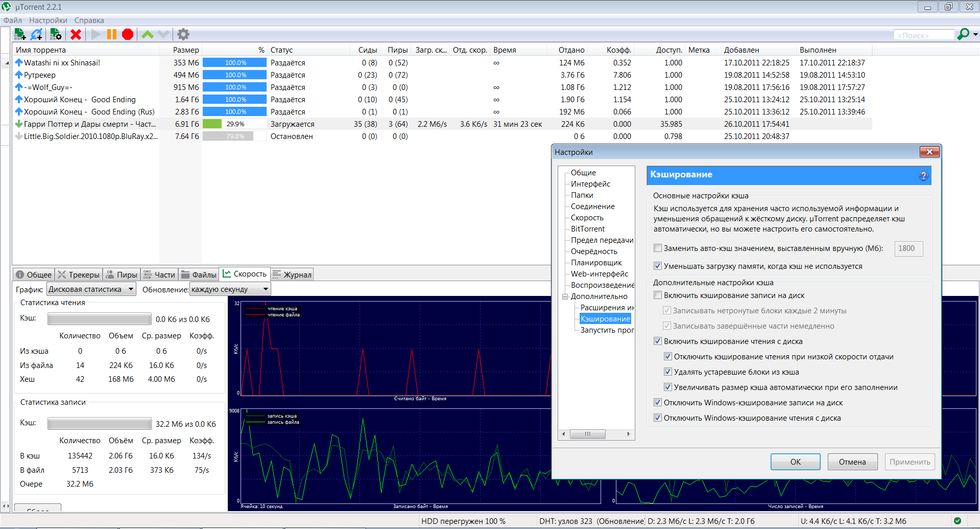This screenshot has width=980, height=529.
Task: Click the green network status icon in status bar
Action: tap(957, 521)
